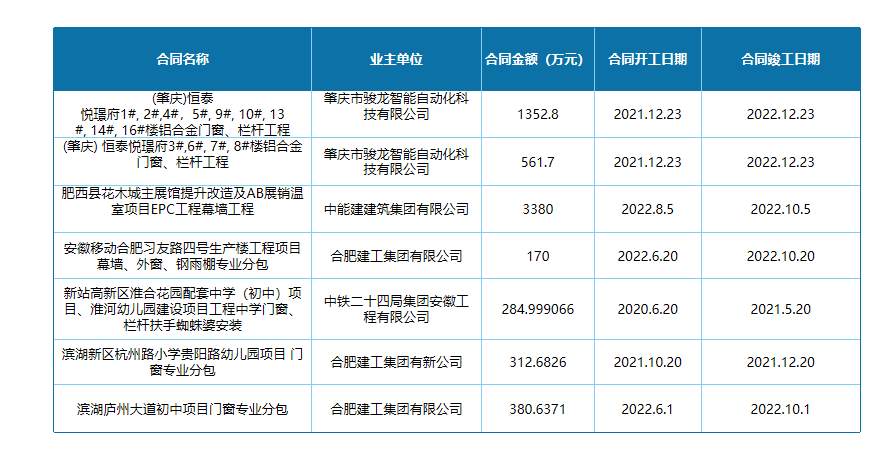Click the start date 2022.8.5
887x466 pixels.
click(647, 209)
